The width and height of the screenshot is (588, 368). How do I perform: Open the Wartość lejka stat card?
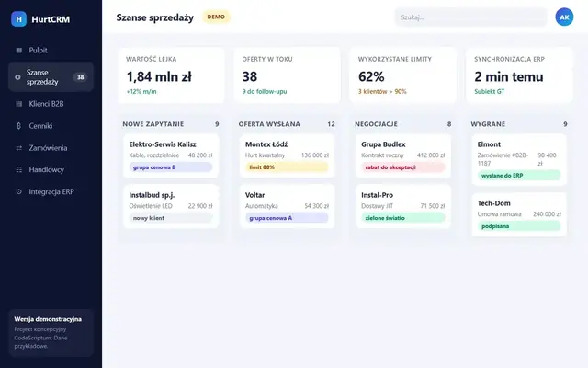pyautogui.click(x=171, y=75)
